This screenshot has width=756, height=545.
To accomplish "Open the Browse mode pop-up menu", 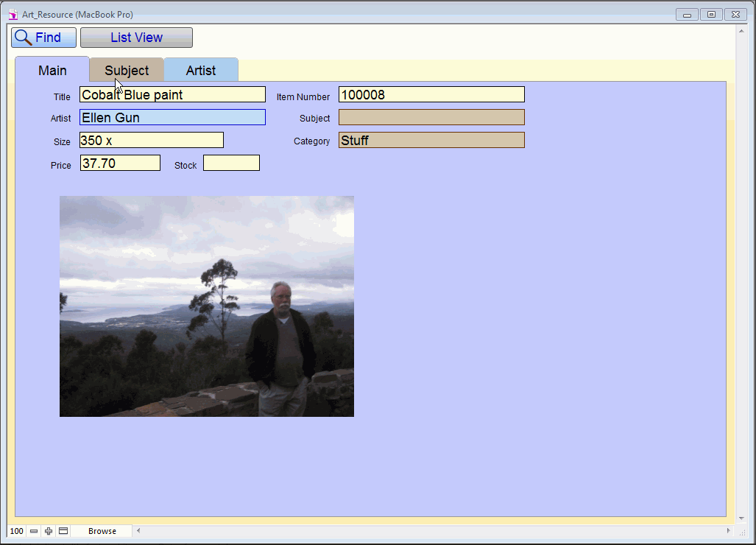I will pos(102,531).
